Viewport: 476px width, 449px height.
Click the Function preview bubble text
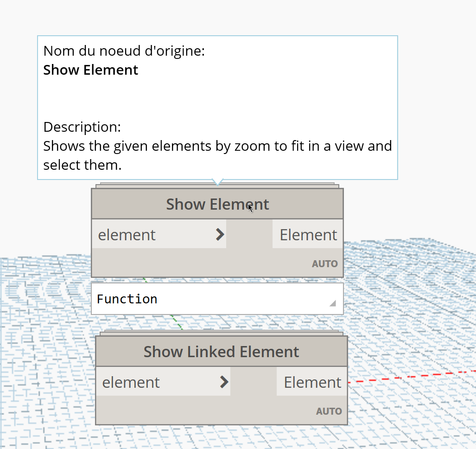click(x=127, y=299)
